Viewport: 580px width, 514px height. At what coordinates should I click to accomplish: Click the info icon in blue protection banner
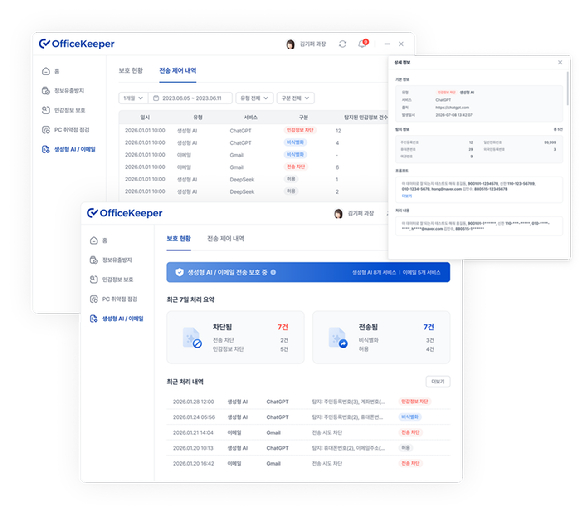point(273,272)
